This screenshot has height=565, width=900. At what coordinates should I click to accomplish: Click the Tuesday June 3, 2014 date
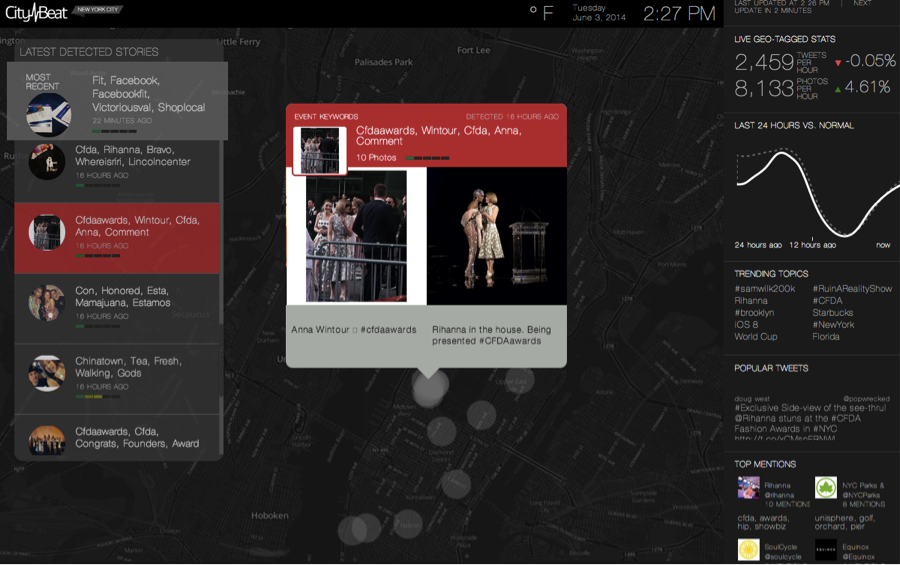(x=599, y=13)
